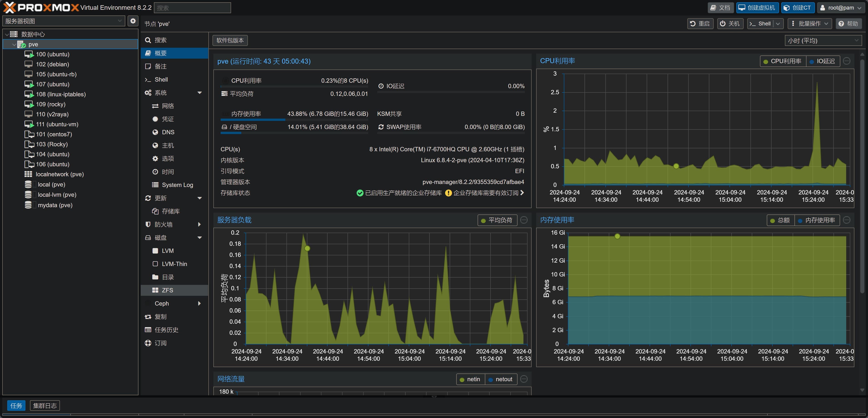Open DNS settings page
868x418 pixels.
point(174,132)
